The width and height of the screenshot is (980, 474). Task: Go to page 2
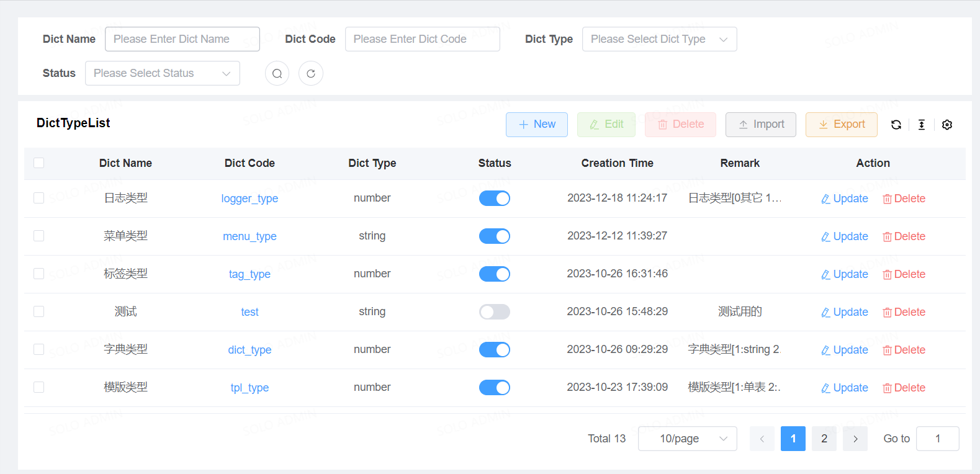click(x=824, y=439)
